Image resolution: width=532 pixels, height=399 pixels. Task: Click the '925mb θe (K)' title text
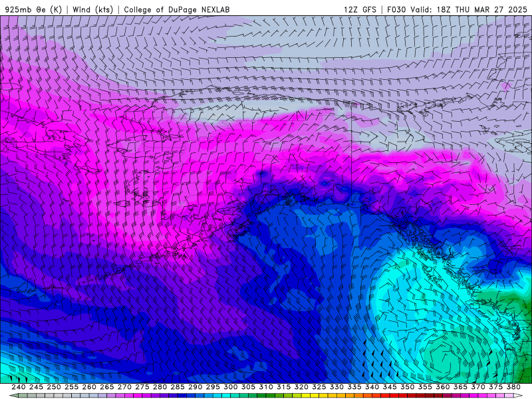pyautogui.click(x=33, y=9)
